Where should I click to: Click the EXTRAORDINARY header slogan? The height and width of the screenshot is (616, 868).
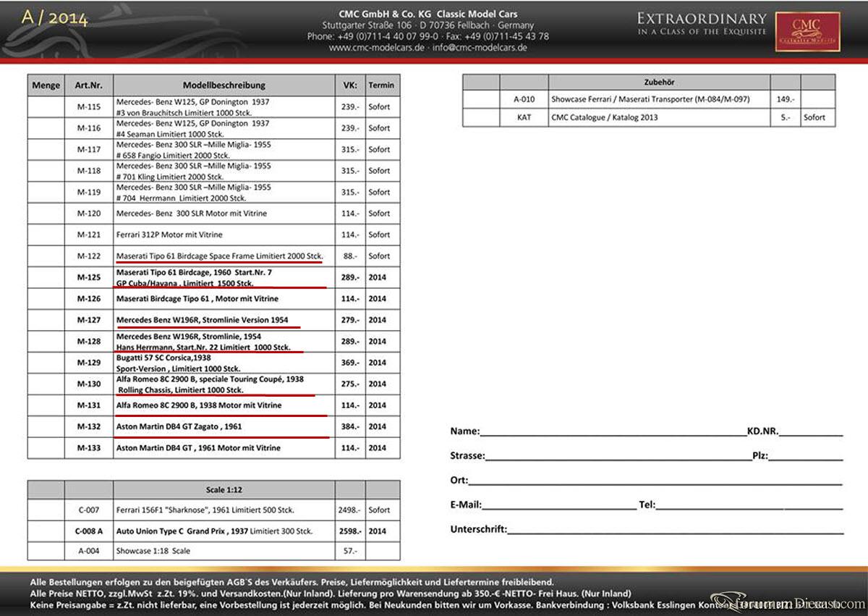pos(701,19)
